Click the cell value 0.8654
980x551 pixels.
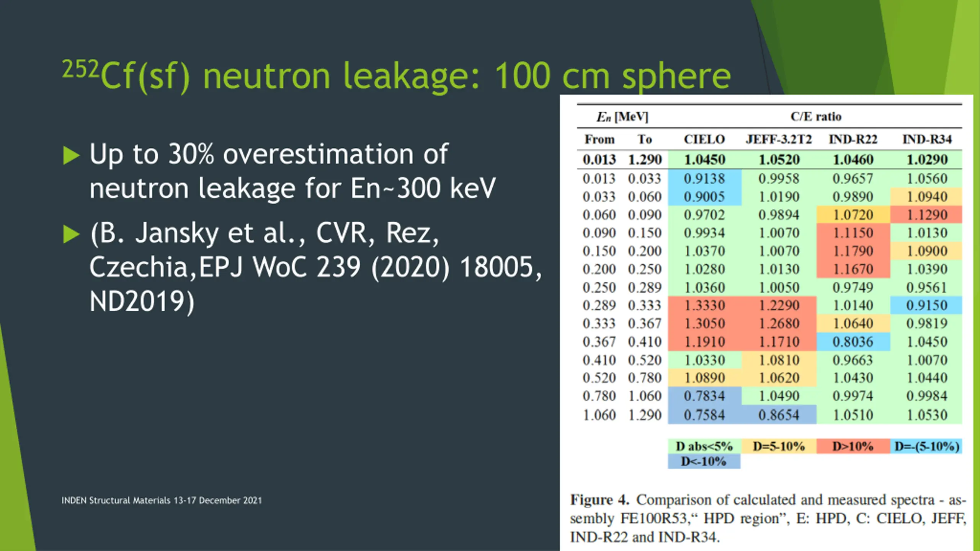[x=779, y=415]
